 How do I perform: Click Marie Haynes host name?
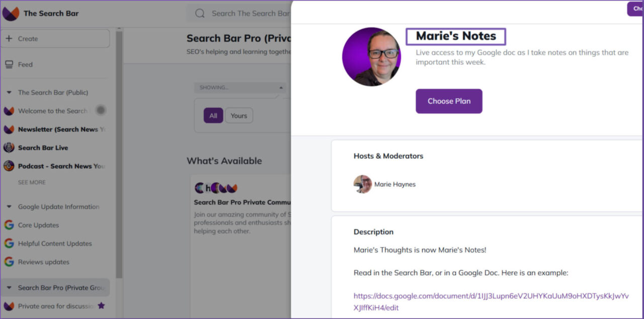click(x=395, y=184)
